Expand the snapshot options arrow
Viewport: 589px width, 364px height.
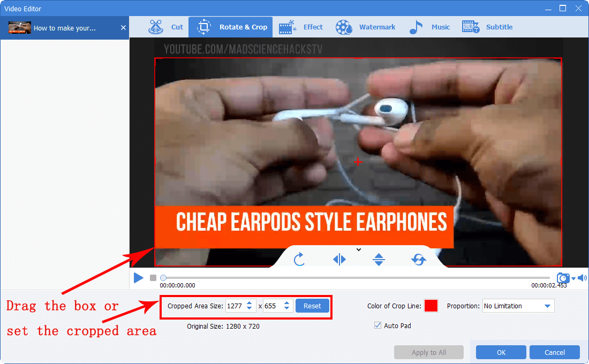pyautogui.click(x=573, y=278)
